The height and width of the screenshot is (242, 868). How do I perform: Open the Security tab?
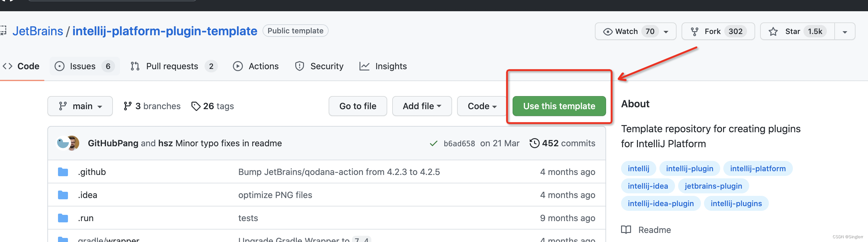click(x=319, y=66)
